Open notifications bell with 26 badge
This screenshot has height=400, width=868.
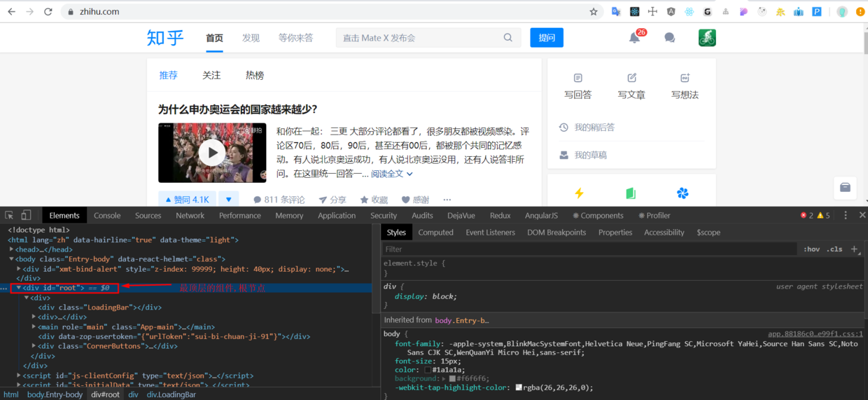point(634,38)
